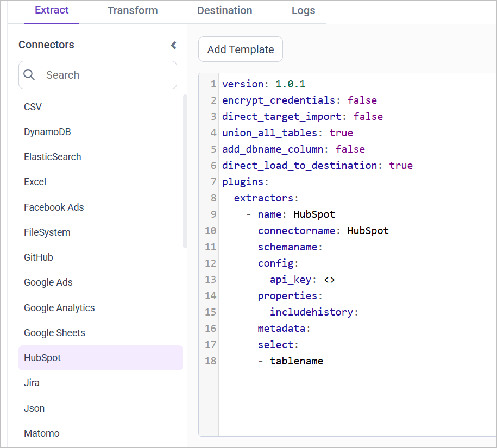Screen dimensions: 497x448
Task: Select the Excel connector
Action: pyautogui.click(x=35, y=181)
